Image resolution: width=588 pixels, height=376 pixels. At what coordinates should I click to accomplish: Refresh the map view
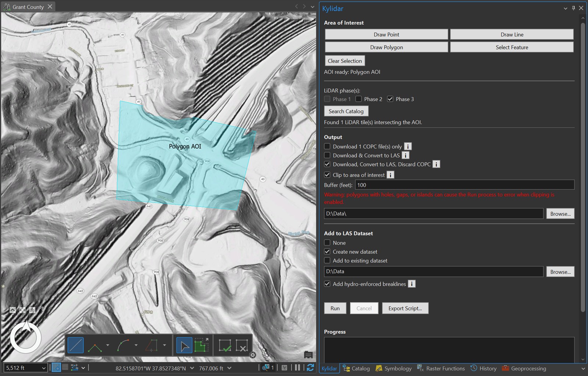310,368
